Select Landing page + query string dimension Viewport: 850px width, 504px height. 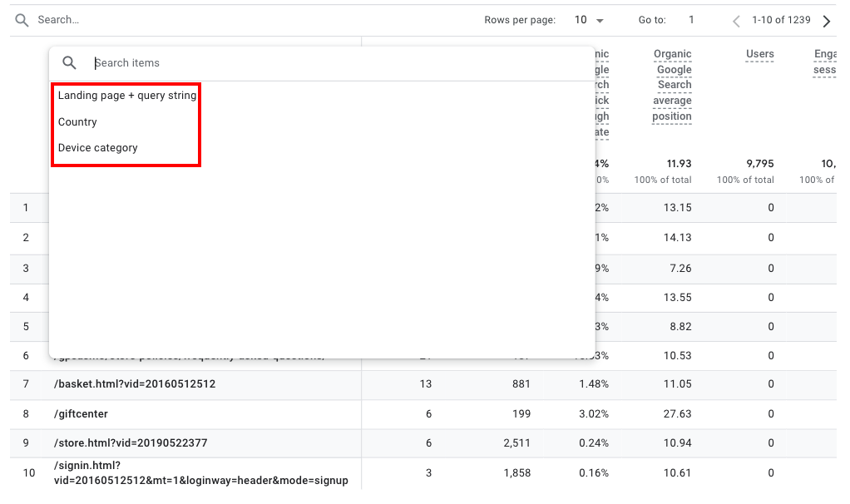point(127,96)
